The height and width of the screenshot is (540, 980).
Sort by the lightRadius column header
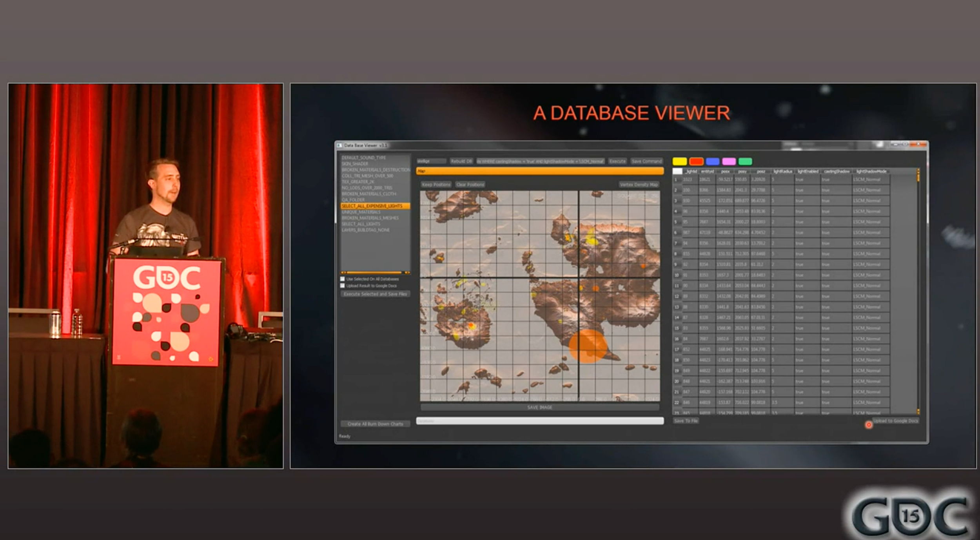782,172
